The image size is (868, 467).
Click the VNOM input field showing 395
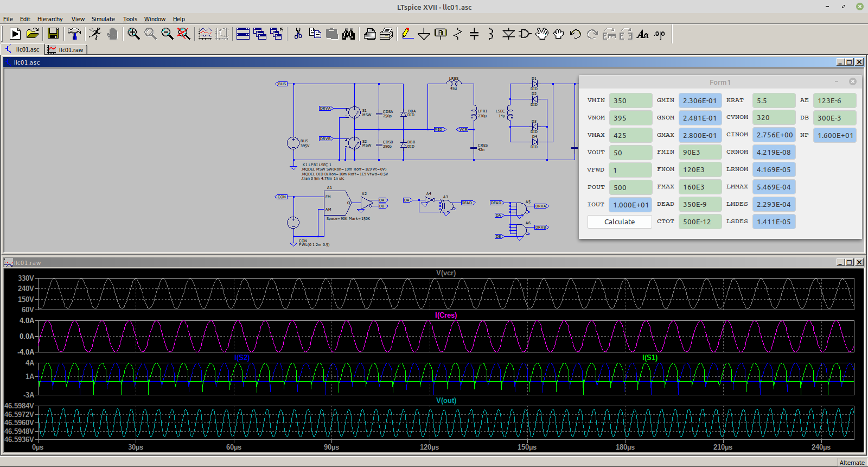[x=630, y=118]
